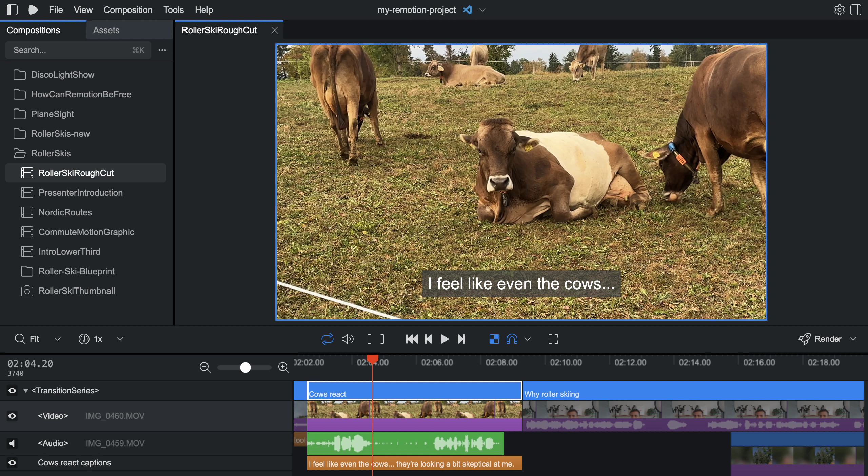Click the timeline zoom slider handle
The image size is (868, 476).
(245, 367)
